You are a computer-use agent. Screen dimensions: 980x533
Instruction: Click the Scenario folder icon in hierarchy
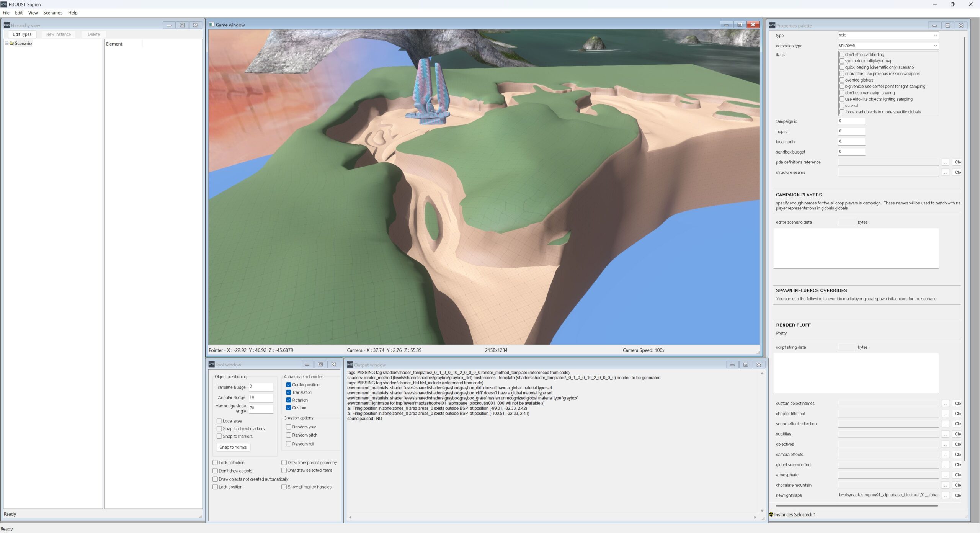pyautogui.click(x=11, y=43)
